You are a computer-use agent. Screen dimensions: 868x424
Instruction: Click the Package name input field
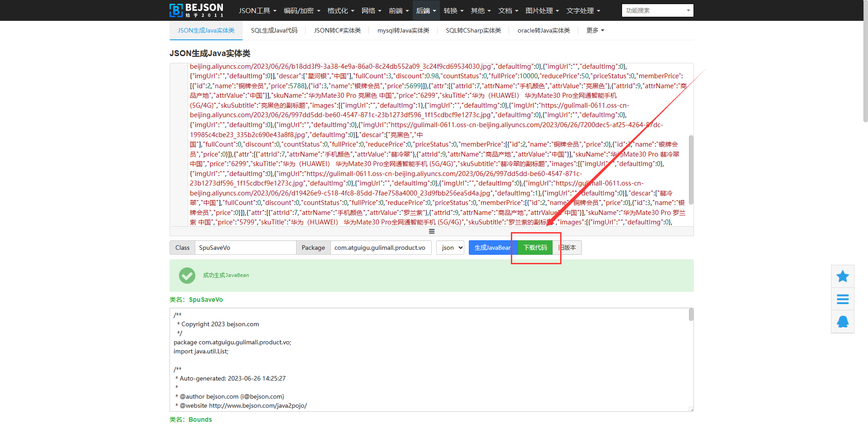[x=380, y=248]
